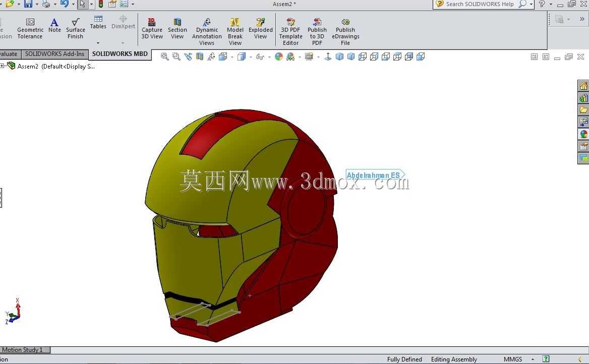
Task: Click the search magnifier button
Action: point(522,4)
